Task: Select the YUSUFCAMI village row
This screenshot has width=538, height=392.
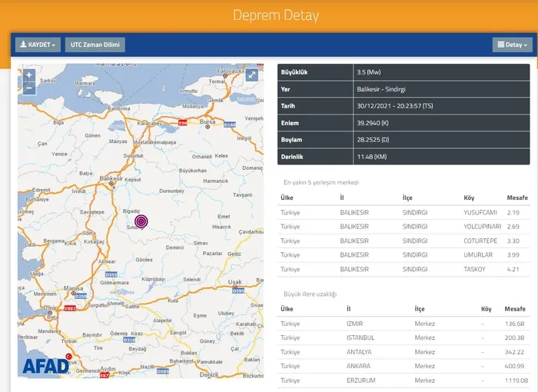Action: pos(403,211)
